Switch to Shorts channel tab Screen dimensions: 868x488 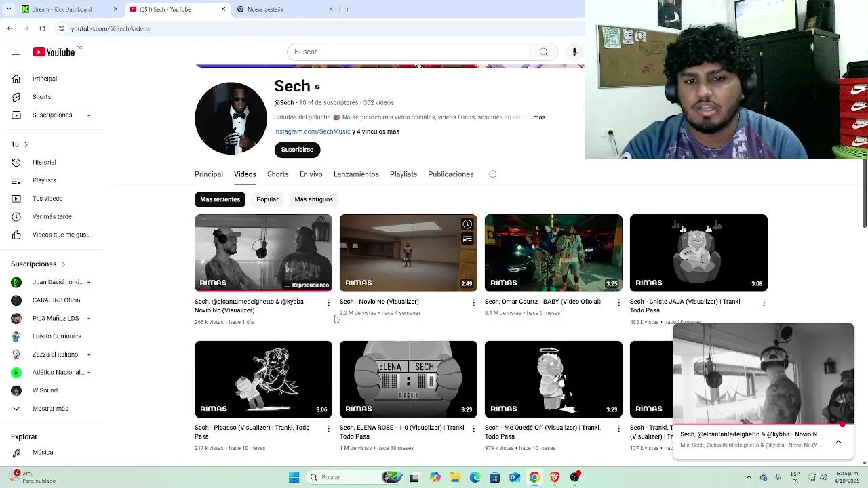pos(277,174)
